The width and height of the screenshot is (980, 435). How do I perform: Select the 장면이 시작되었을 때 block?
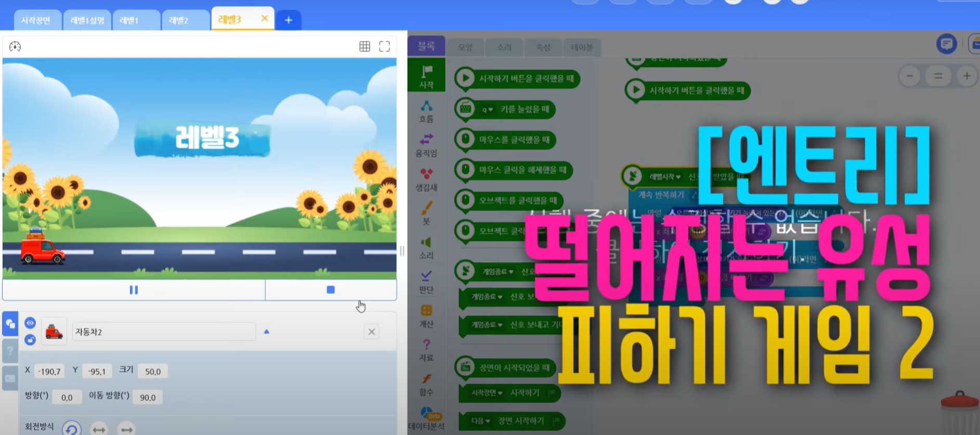coord(505,367)
